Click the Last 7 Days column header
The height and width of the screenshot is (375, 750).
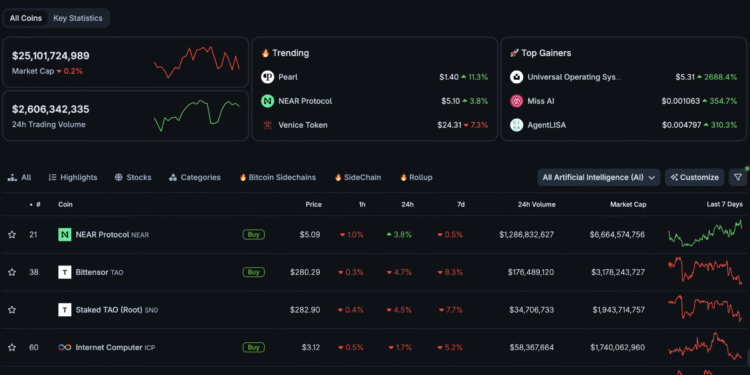tap(725, 204)
